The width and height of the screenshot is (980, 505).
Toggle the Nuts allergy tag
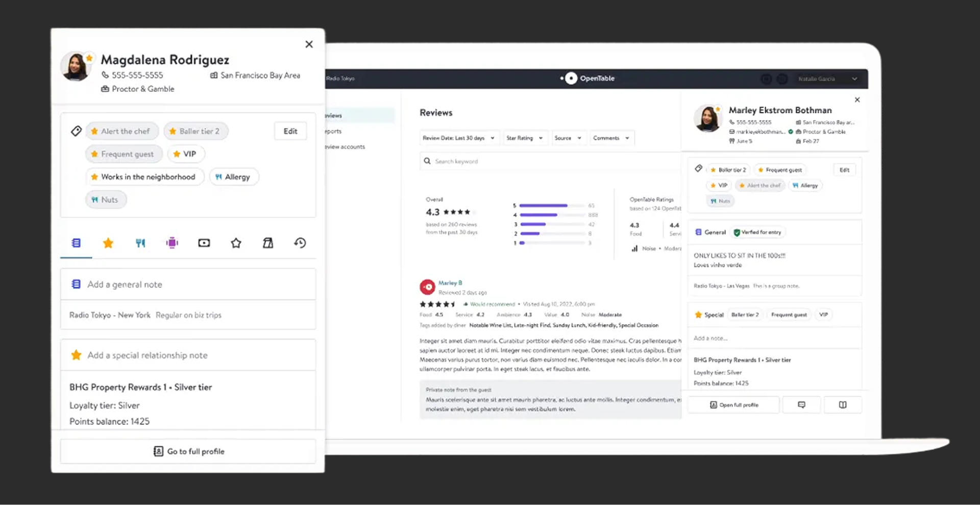(106, 200)
